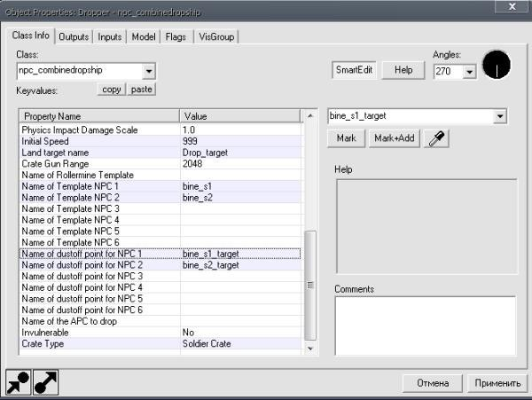532x400 pixels.
Task: Select dustoff point for NPC 4 row
Action: coord(160,287)
